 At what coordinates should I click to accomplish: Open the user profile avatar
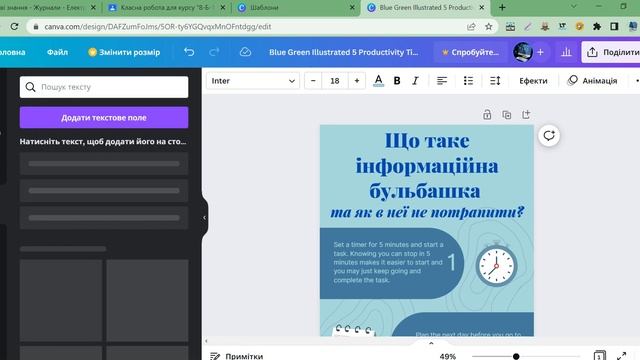tap(522, 52)
